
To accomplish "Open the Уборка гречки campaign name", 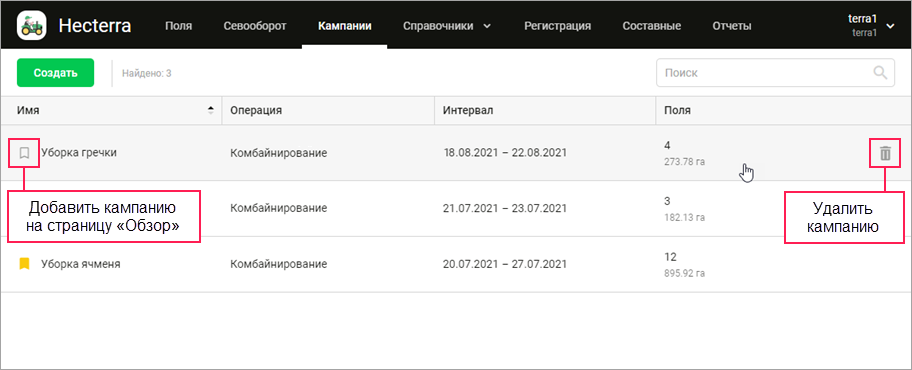I will (x=79, y=153).
